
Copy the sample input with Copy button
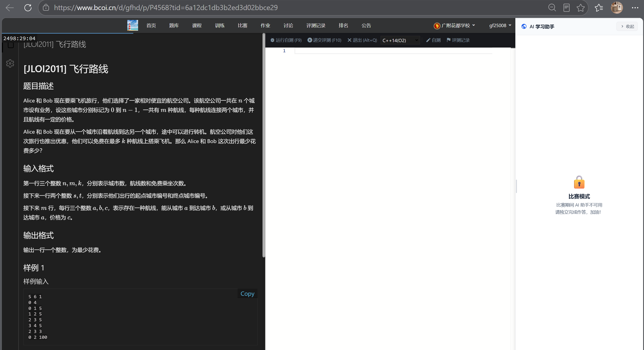tap(247, 293)
